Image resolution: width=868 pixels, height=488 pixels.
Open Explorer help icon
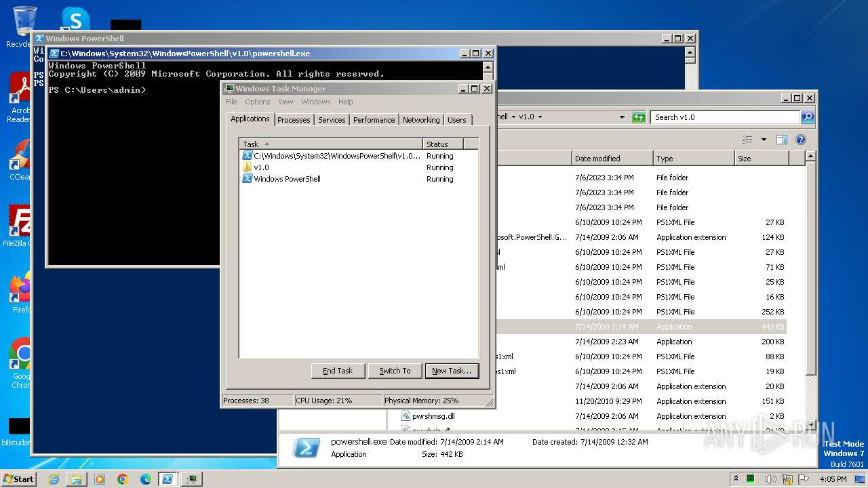point(800,140)
